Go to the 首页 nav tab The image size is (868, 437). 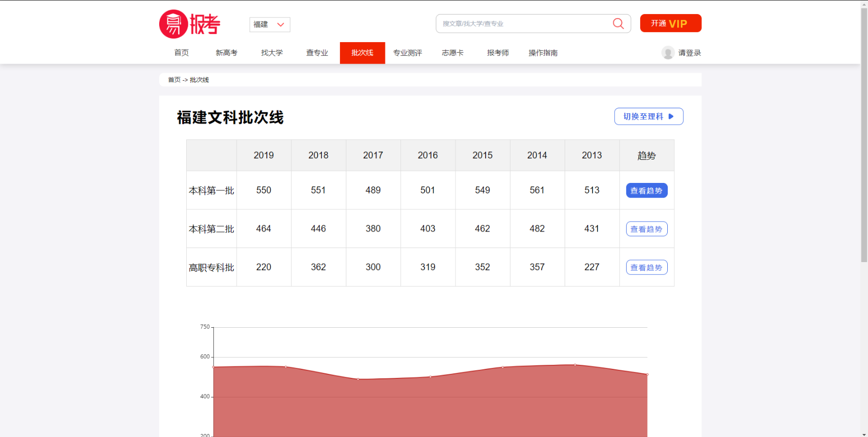click(181, 53)
